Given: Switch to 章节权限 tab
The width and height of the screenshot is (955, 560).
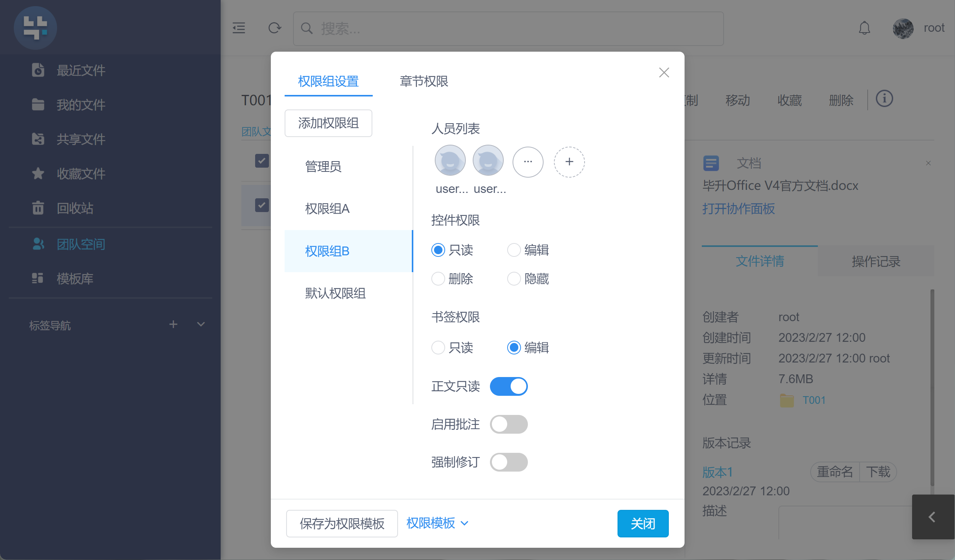Looking at the screenshot, I should 424,81.
